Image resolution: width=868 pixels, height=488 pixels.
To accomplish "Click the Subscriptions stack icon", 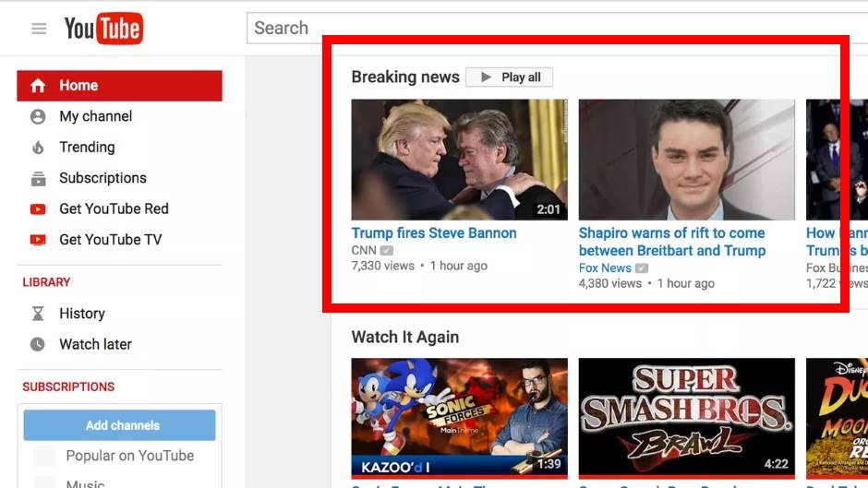I will [38, 178].
